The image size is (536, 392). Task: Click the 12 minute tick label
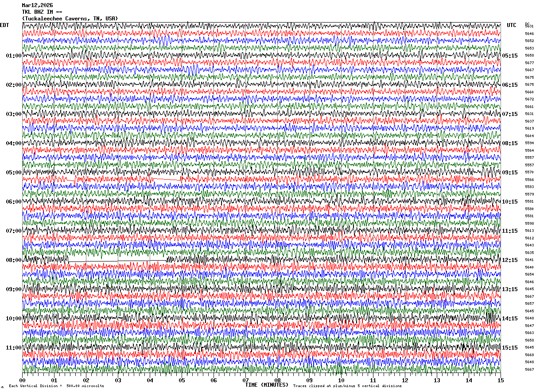pyautogui.click(x=405, y=380)
